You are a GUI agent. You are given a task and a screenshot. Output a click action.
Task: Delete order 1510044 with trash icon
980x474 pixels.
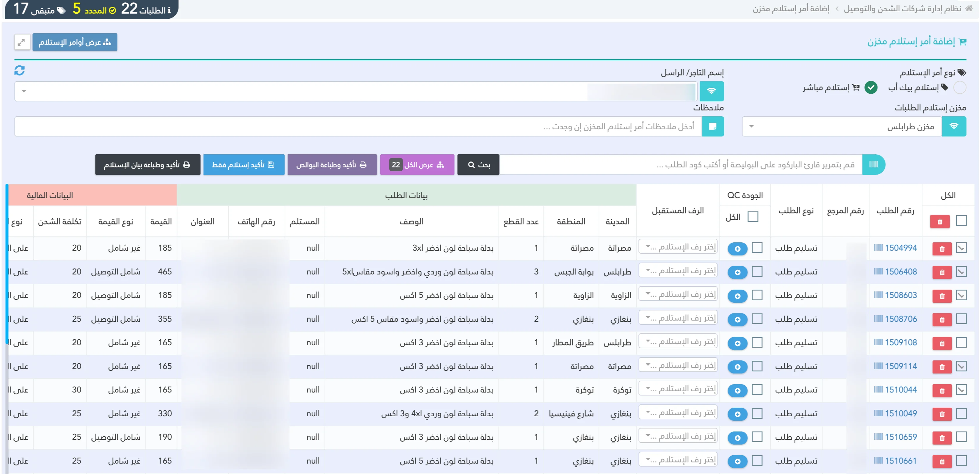coord(942,390)
